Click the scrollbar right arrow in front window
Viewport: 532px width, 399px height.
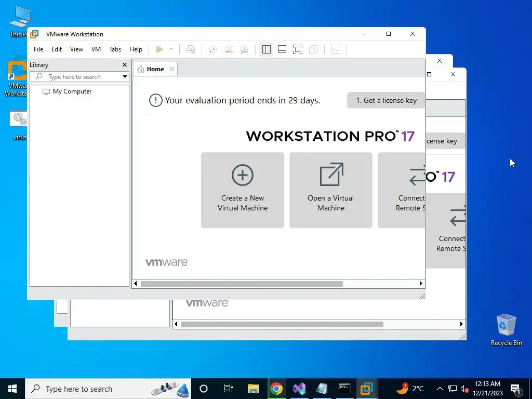coord(421,284)
